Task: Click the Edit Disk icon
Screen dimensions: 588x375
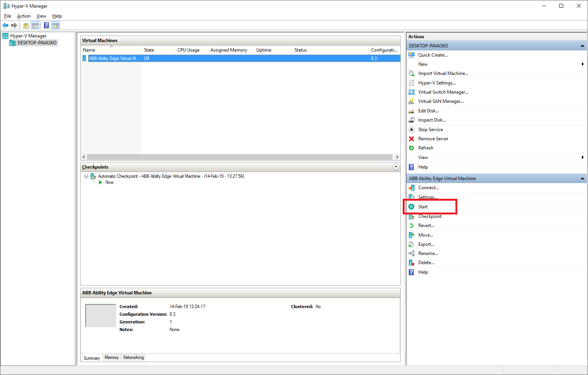Action: pos(411,111)
